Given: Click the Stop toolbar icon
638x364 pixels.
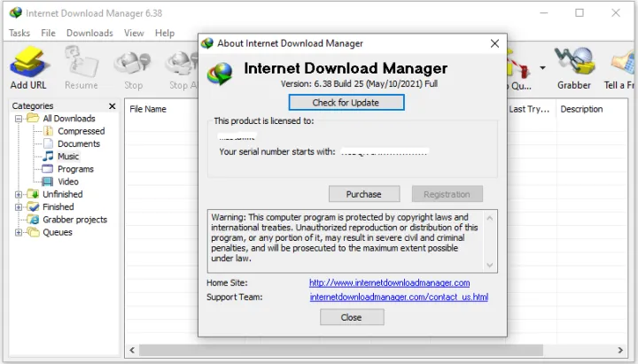Looking at the screenshot, I should click(x=133, y=67).
